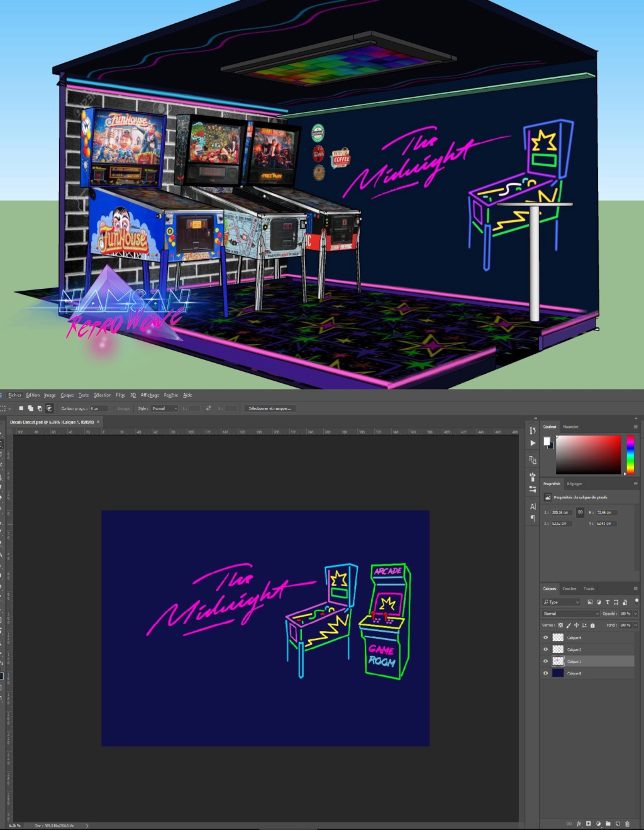Open the Fenêtre menu

pyautogui.click(x=171, y=395)
